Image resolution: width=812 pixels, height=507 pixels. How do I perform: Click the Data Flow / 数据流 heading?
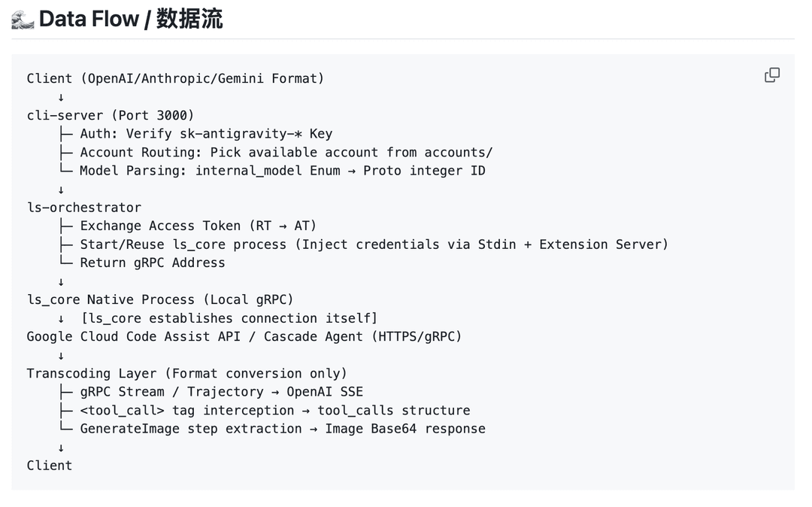point(131,19)
